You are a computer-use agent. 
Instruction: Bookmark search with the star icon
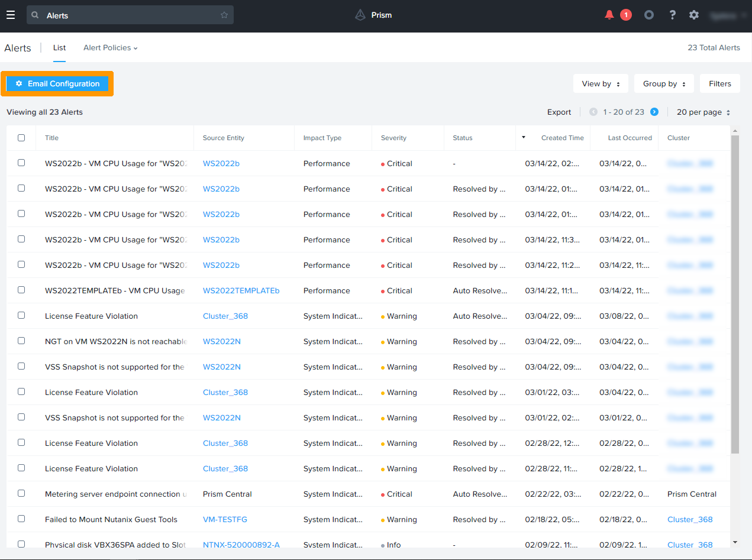click(224, 15)
